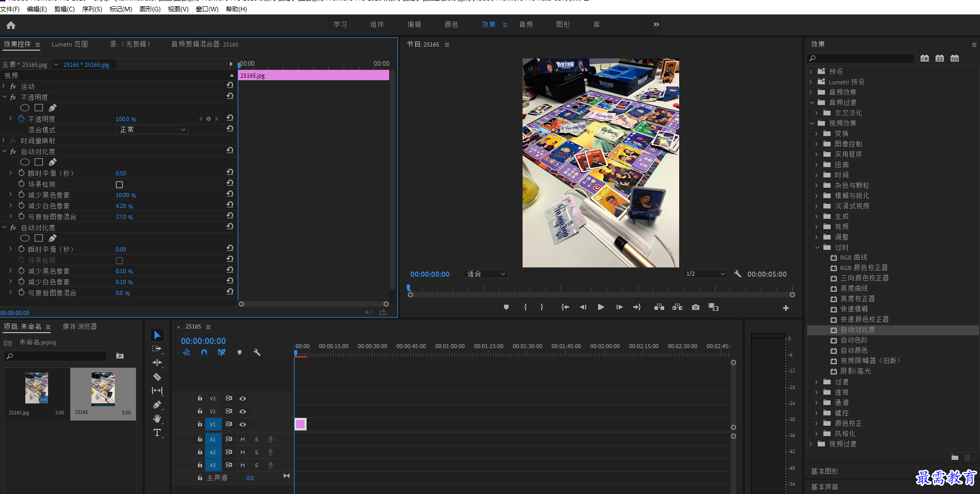Screen dimensions: 980x494
Task: Click the Lift button
Action: click(659, 307)
